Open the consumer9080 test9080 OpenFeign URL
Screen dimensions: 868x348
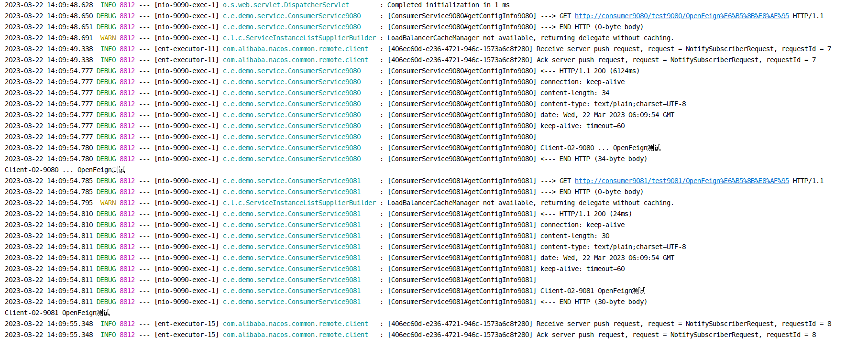click(x=681, y=16)
